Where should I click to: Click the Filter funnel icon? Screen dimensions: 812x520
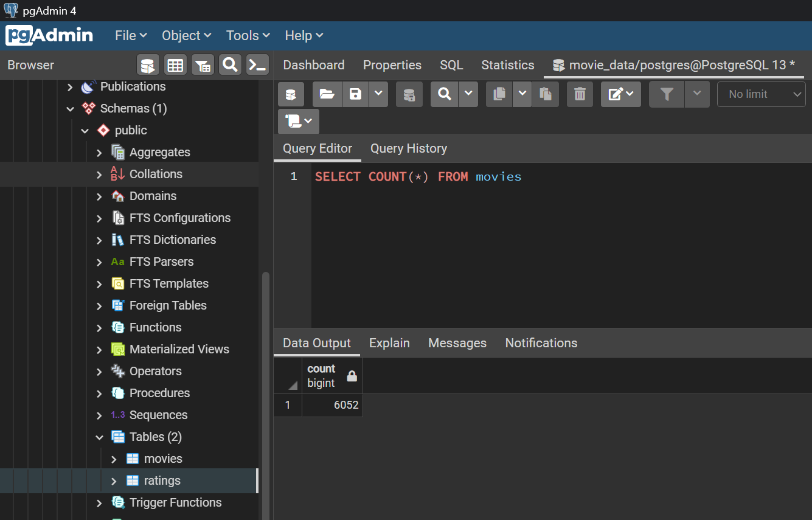pos(667,94)
